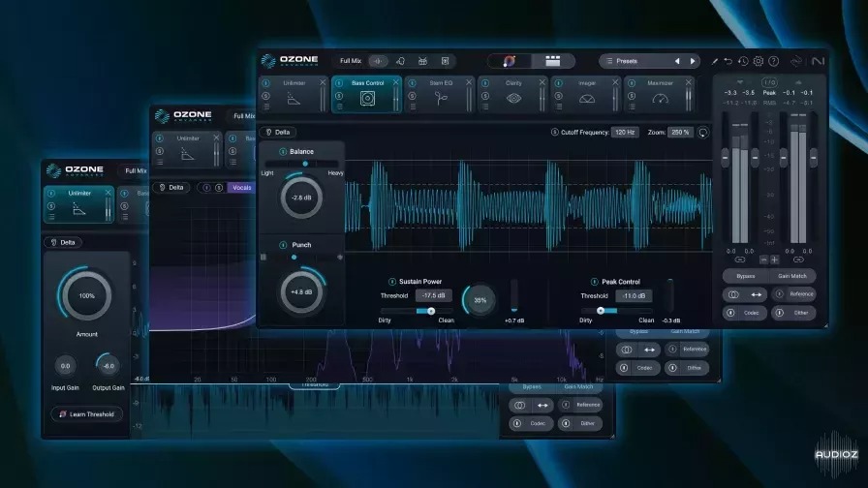Screen dimensions: 868x488
Task: Toggle Stem EQ module power
Action: click(x=412, y=83)
